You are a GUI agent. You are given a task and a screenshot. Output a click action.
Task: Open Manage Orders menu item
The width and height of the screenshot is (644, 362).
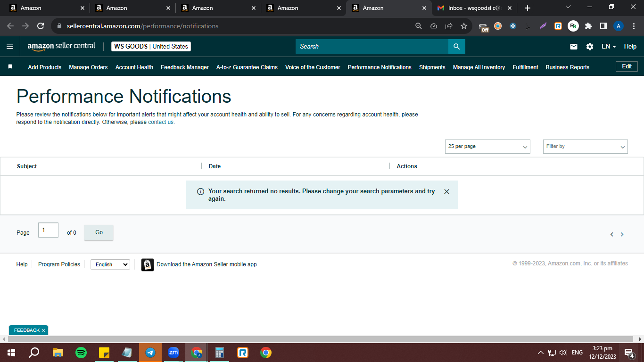(x=88, y=67)
